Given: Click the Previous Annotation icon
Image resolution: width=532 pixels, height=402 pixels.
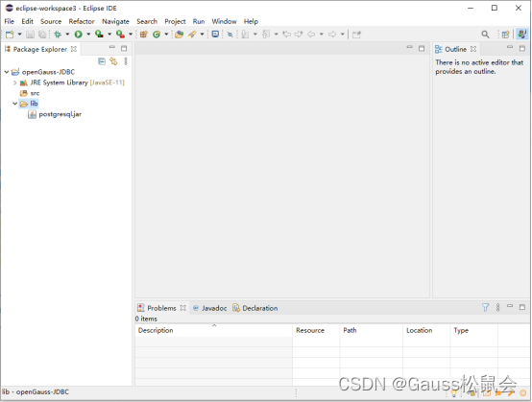Looking at the screenshot, I should pyautogui.click(x=266, y=35).
